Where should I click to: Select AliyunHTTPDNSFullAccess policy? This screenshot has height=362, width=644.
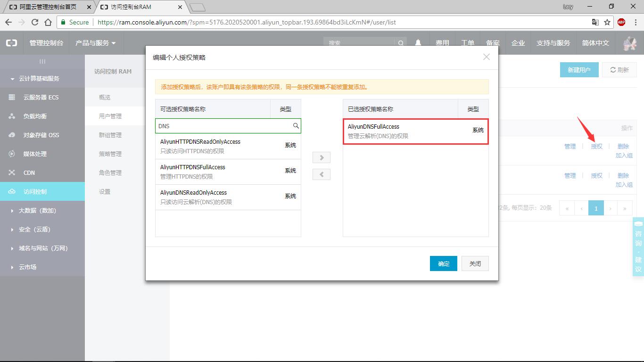point(228,172)
